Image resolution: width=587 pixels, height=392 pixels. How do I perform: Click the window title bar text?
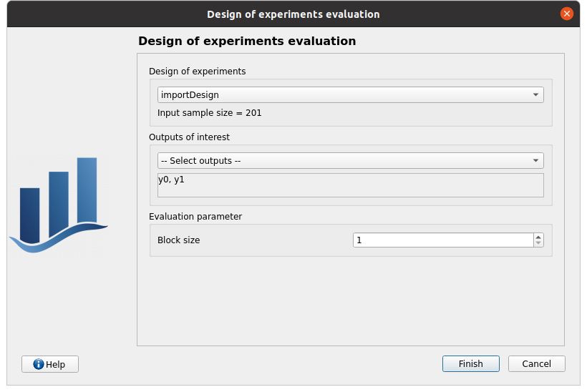pos(293,14)
